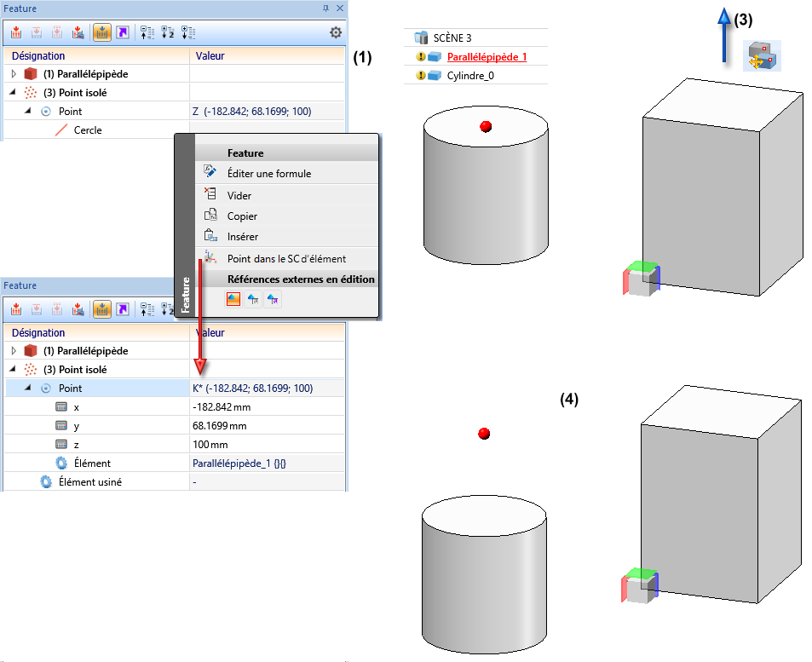Screen dimensions: 812x662
Task: Click the Copier menu icon
Action: pos(210,215)
